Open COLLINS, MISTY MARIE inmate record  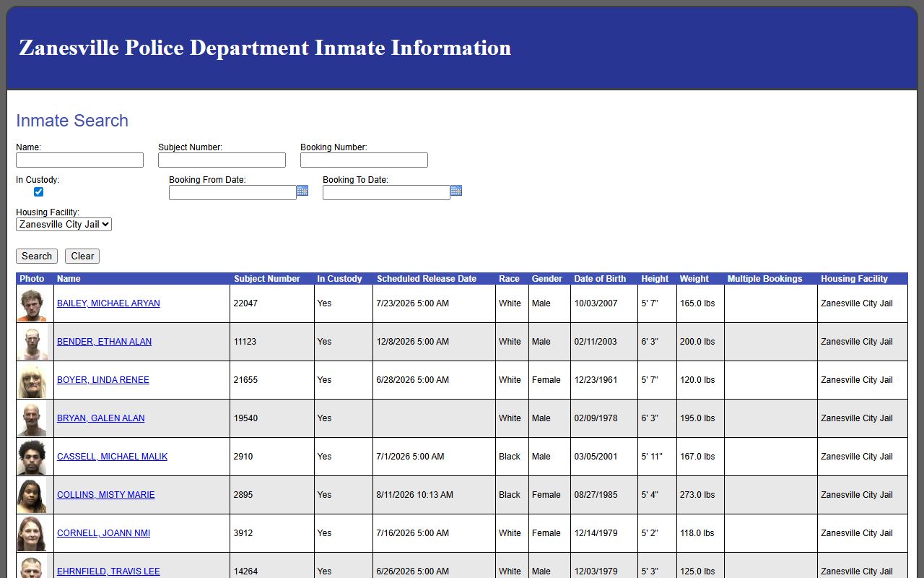pyautogui.click(x=105, y=495)
